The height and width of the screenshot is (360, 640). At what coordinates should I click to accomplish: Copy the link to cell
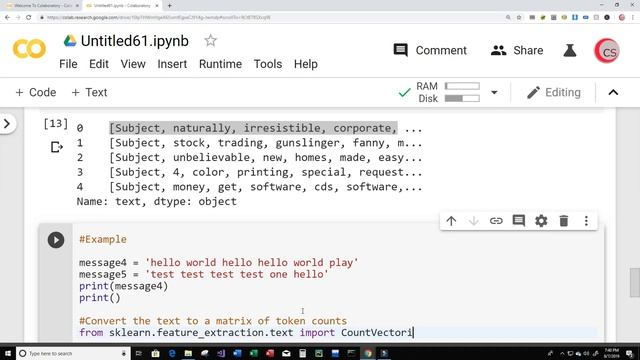tap(496, 221)
